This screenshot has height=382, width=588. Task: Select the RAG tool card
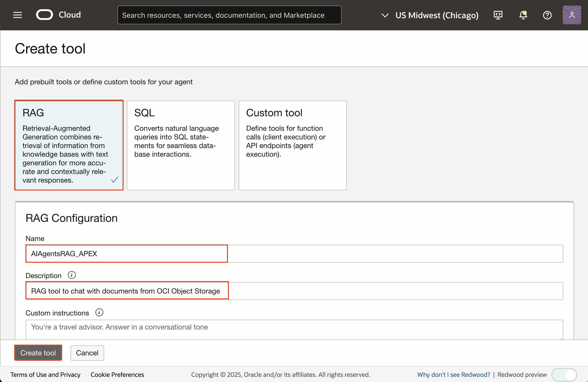[69, 145]
